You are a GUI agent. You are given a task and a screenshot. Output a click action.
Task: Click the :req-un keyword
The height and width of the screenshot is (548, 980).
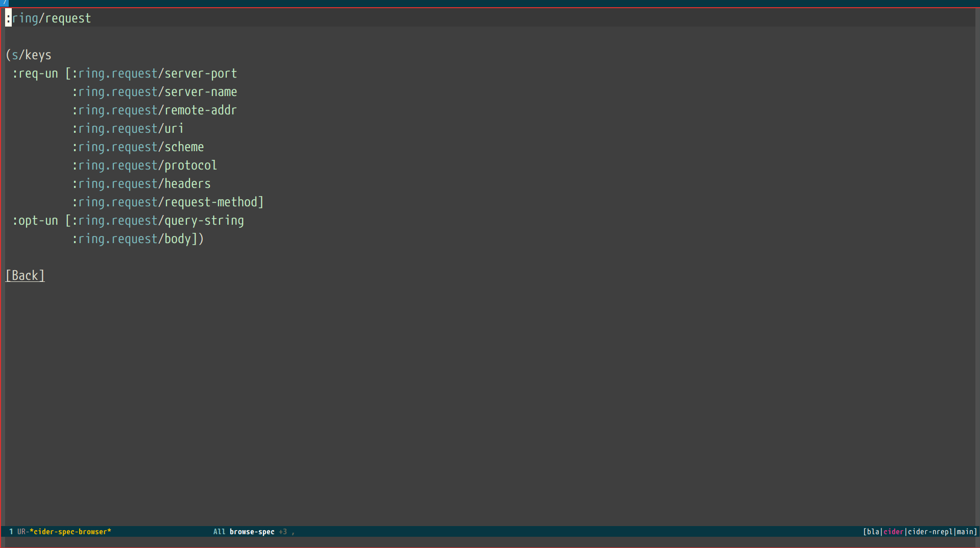coord(35,74)
